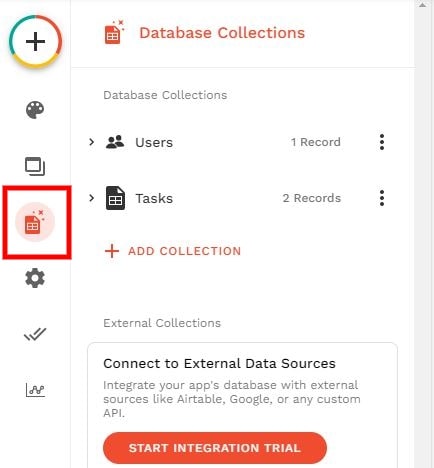Click the 2 Records count for Tasks
Screen dimensions: 434x468
tap(312, 198)
